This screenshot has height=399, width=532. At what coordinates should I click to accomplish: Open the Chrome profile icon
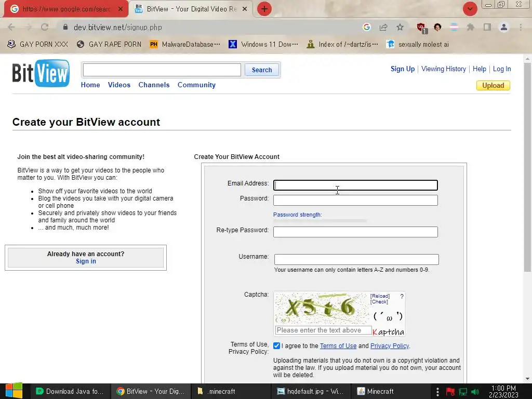click(x=504, y=27)
